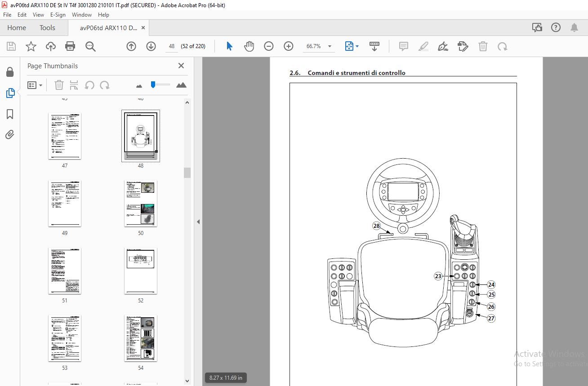Open the File menu
The width and height of the screenshot is (588, 386).
coord(7,15)
